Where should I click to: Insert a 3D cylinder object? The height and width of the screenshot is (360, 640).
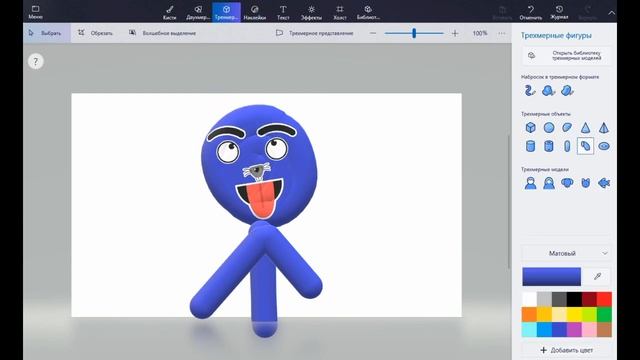tap(530, 146)
